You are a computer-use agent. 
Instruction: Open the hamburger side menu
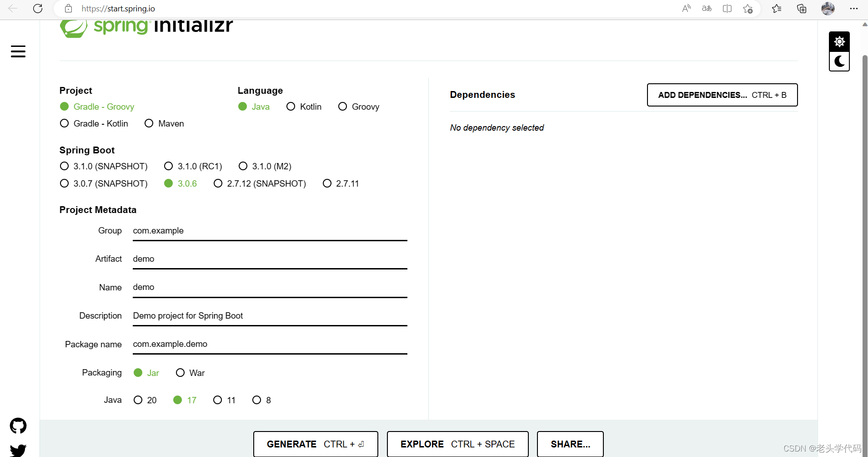coord(18,51)
